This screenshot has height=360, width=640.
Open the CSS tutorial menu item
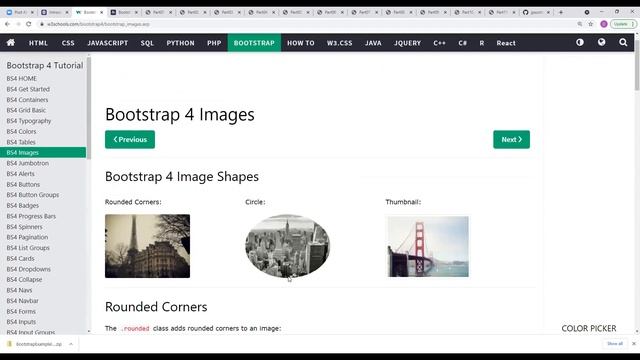pyautogui.click(x=68, y=43)
